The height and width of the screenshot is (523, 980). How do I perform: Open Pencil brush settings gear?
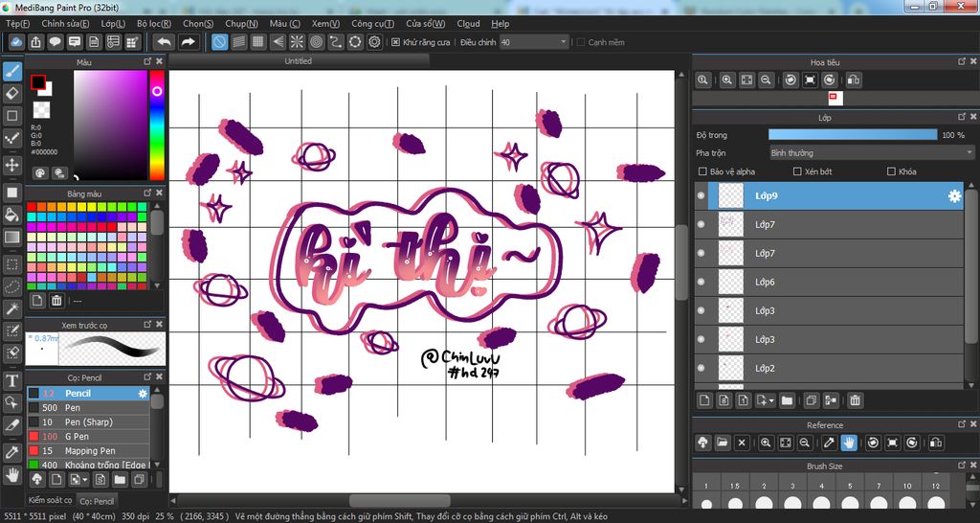pos(143,394)
